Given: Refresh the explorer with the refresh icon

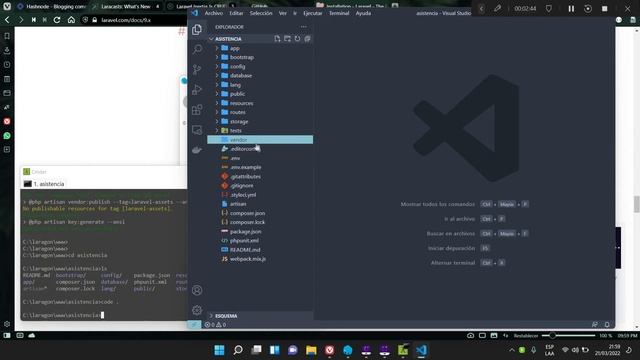Looking at the screenshot, I should [x=298, y=39].
